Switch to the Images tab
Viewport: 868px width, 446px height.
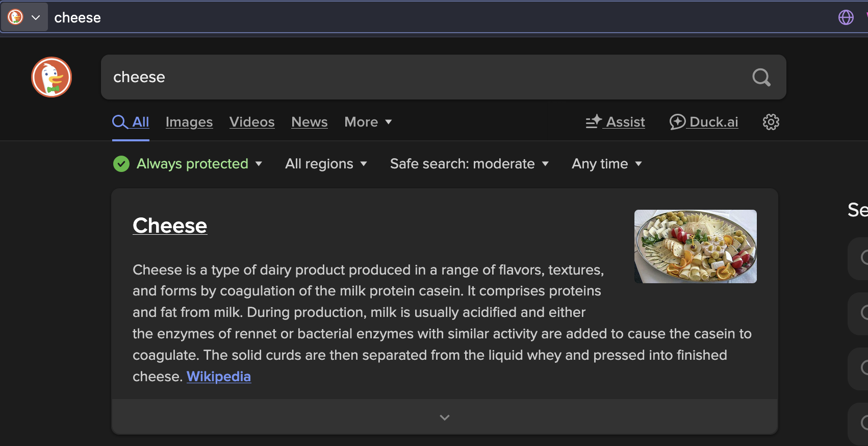189,122
